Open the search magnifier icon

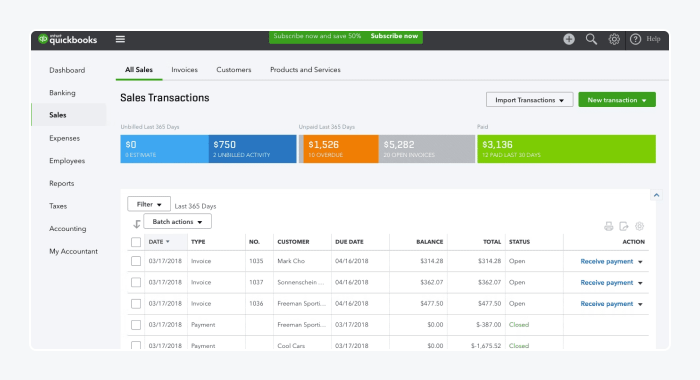pos(592,39)
